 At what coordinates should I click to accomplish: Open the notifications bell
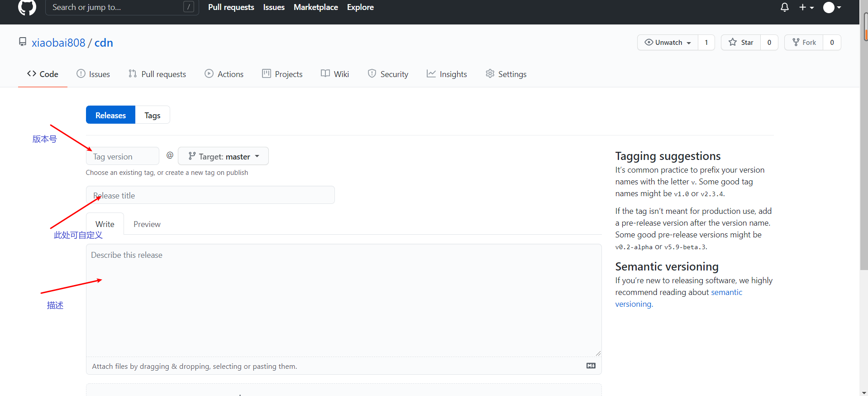[785, 7]
